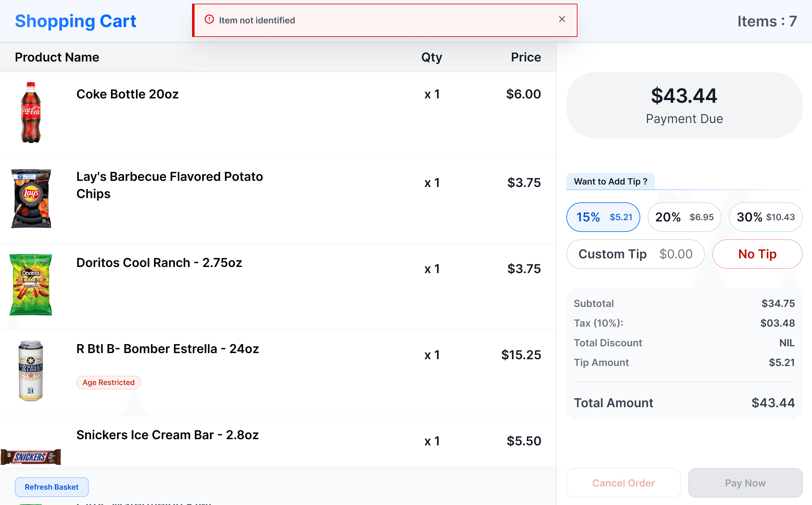Click the $43.44 Payment Due panel
Image resolution: width=812 pixels, height=505 pixels.
[x=684, y=105]
